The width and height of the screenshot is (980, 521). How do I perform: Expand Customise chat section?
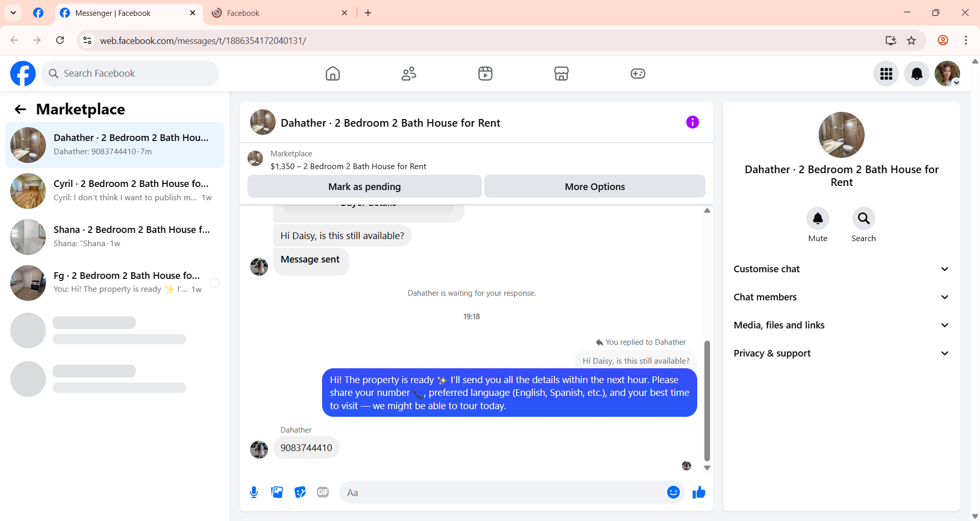pyautogui.click(x=842, y=269)
